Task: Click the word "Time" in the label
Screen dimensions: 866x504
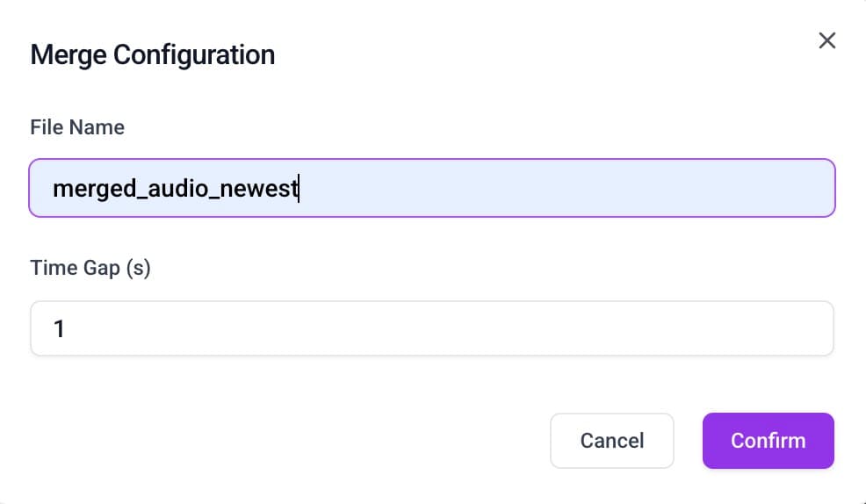Action: point(53,268)
